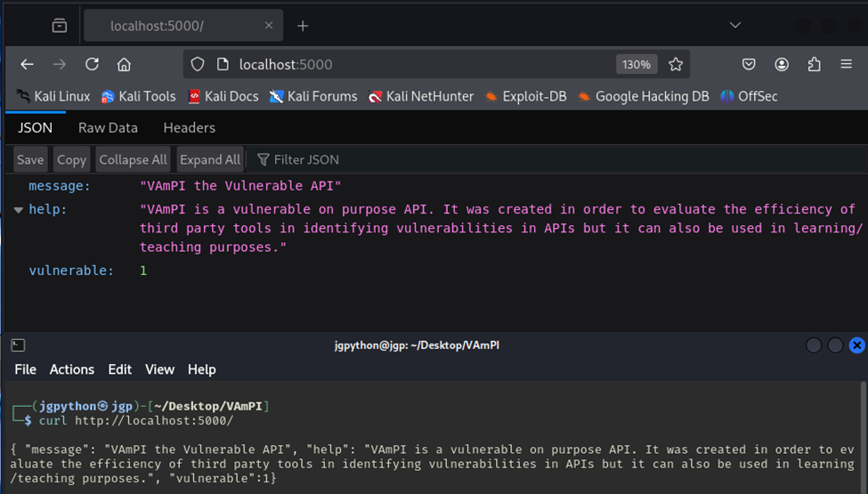Viewport: 868px width, 494px height.
Task: Reload the localhost:5000 page
Action: click(x=92, y=64)
